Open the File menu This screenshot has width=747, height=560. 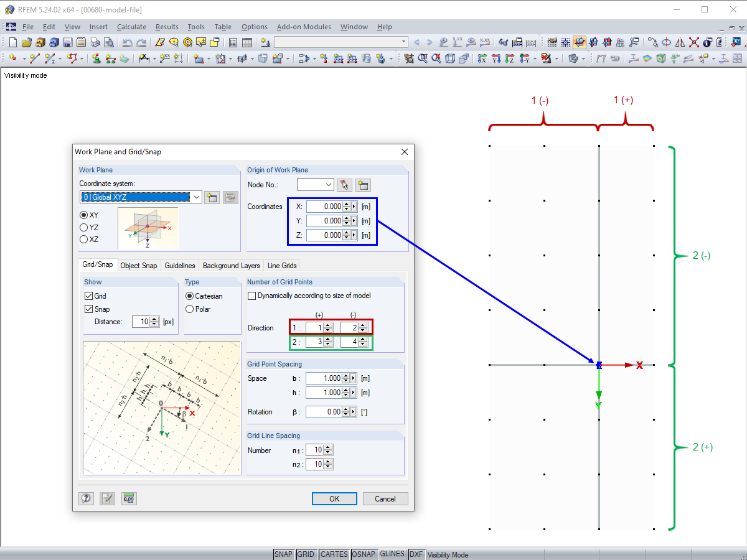coord(28,27)
